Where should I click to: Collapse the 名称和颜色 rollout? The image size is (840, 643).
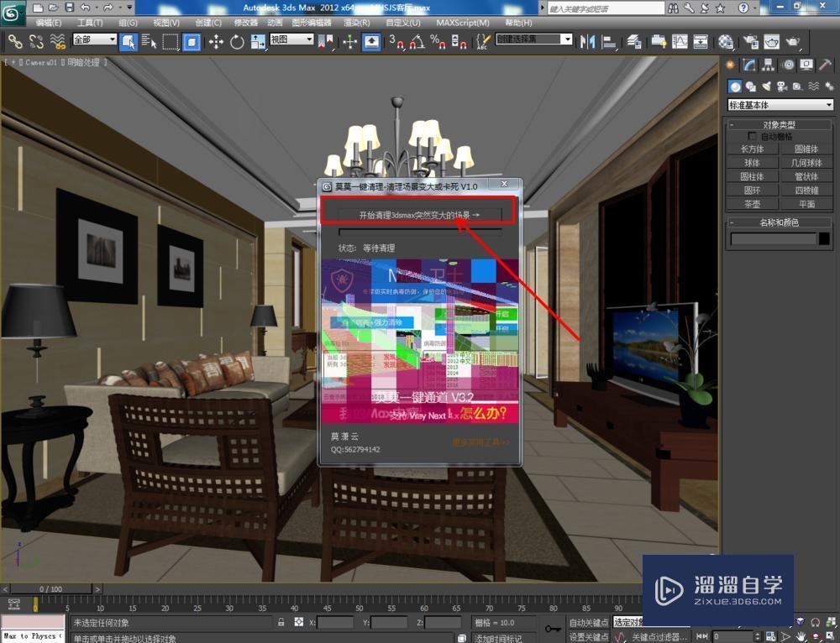780,222
